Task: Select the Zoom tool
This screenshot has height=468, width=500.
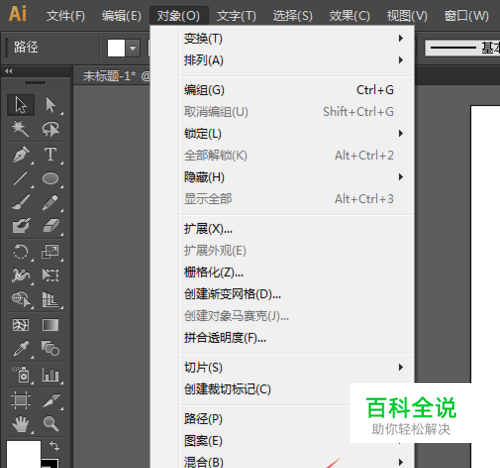Action: point(51,424)
